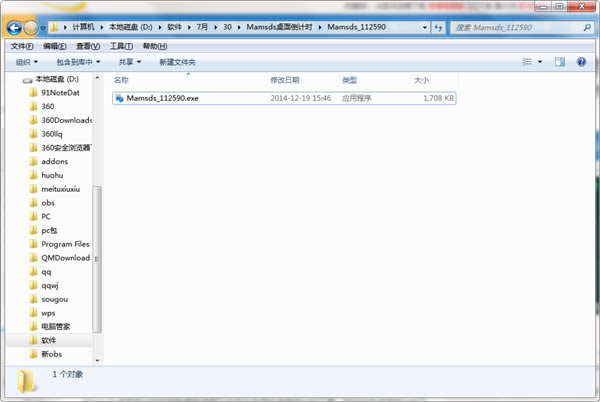600x402 pixels.
Task: Open the 电脑管家 folder in the tree
Action: pos(50,327)
